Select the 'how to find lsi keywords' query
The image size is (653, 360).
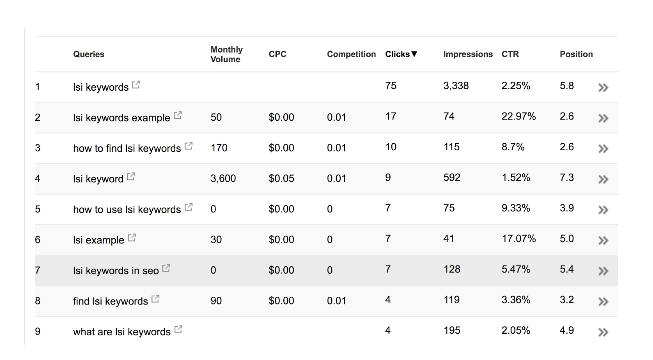pos(127,149)
